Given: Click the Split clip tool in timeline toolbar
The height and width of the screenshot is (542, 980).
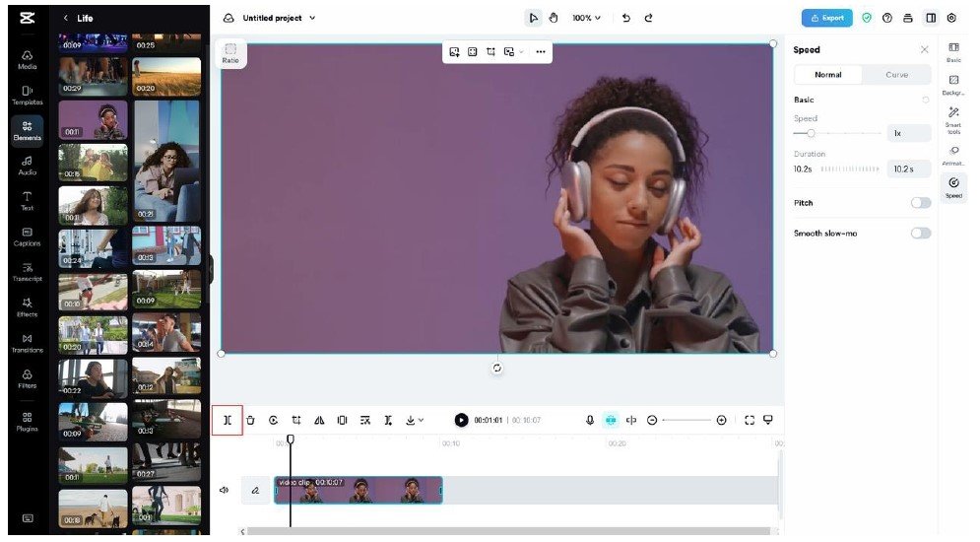Looking at the screenshot, I should pos(227,420).
